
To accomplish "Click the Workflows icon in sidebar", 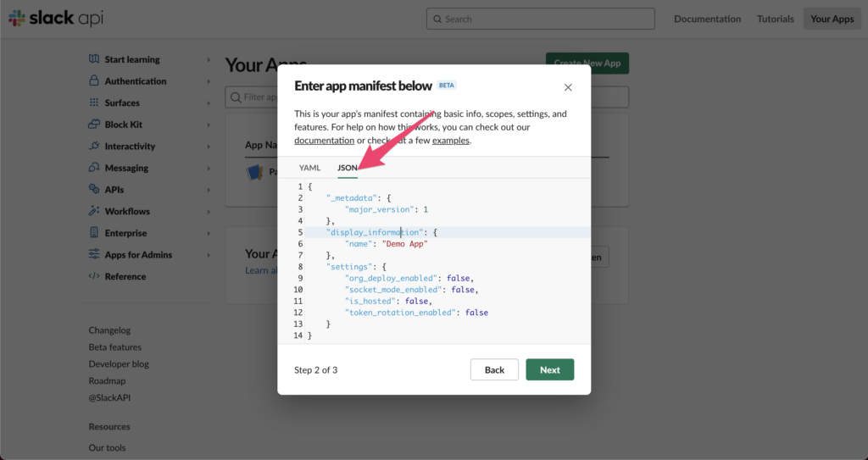I will pyautogui.click(x=94, y=211).
